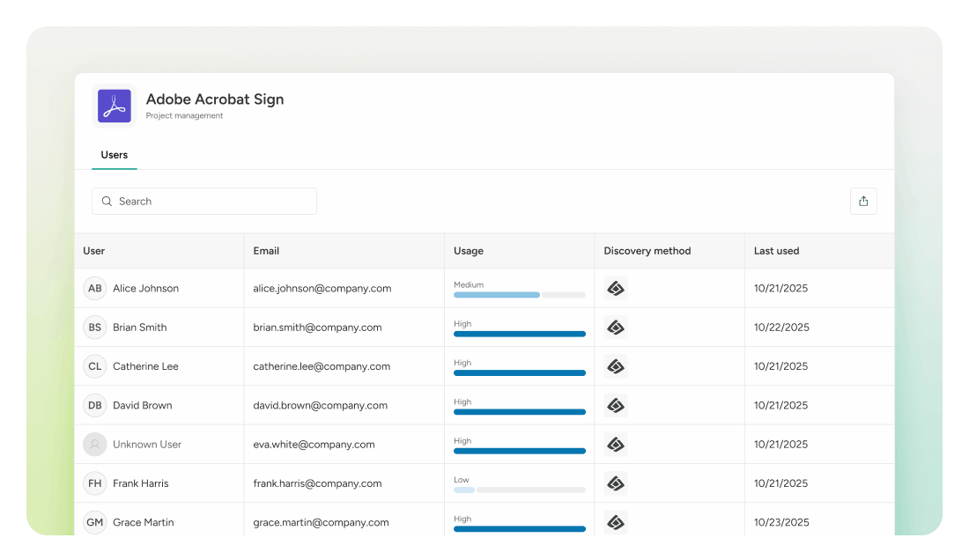Click Frank Harris's Low usage bar

(x=519, y=490)
